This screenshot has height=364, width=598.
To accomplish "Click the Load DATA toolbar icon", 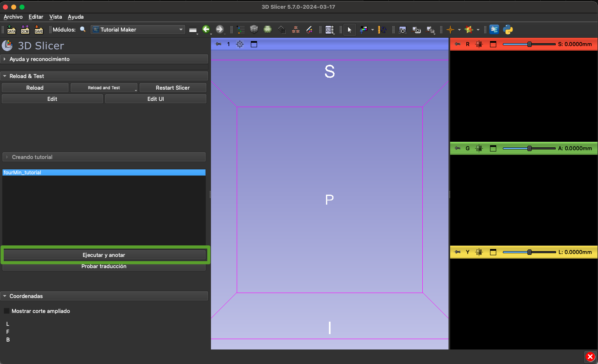I will 11,29.
